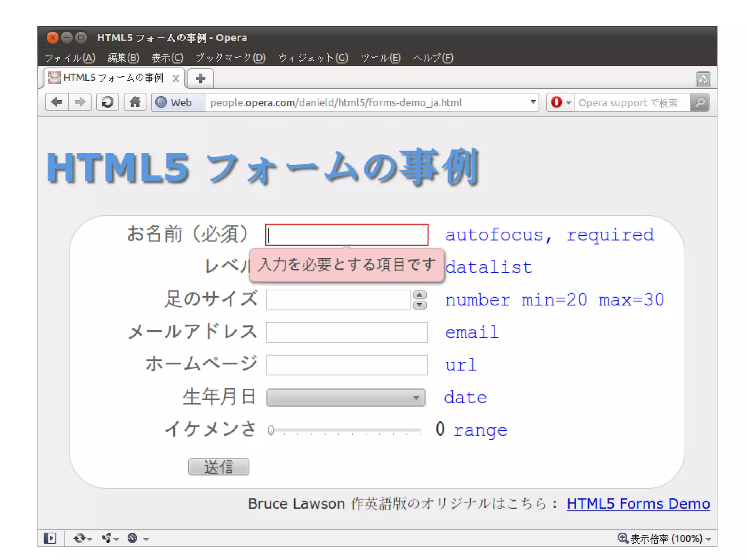Open a new tab with the plus button
The height and width of the screenshot is (560, 747).
[x=200, y=78]
